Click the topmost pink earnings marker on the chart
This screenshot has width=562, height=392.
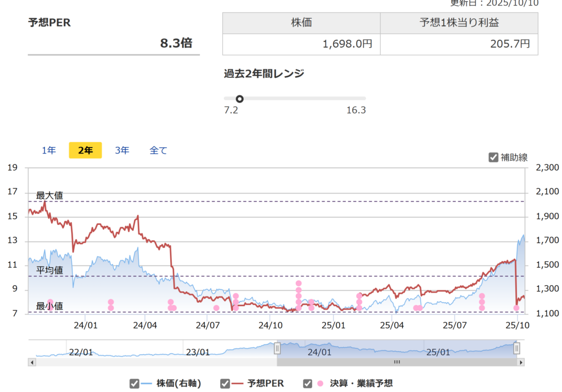[x=299, y=283]
